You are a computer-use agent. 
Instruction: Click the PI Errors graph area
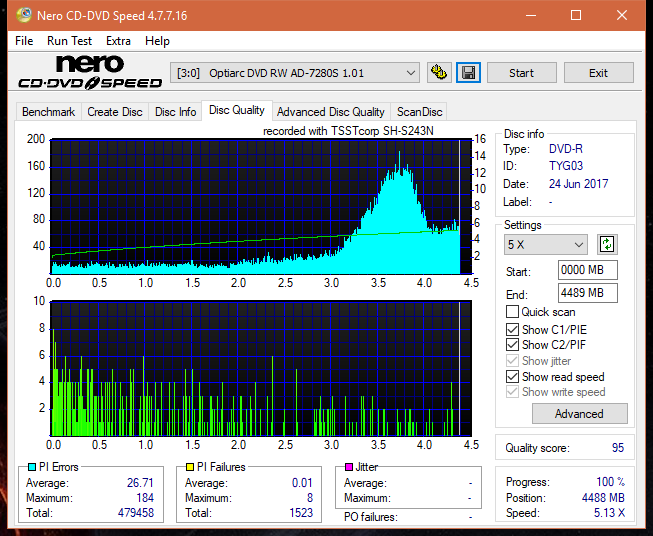261,207
